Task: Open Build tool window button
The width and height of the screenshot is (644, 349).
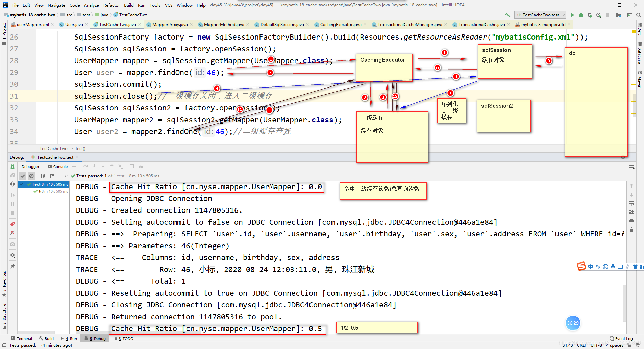Action: 46,338
